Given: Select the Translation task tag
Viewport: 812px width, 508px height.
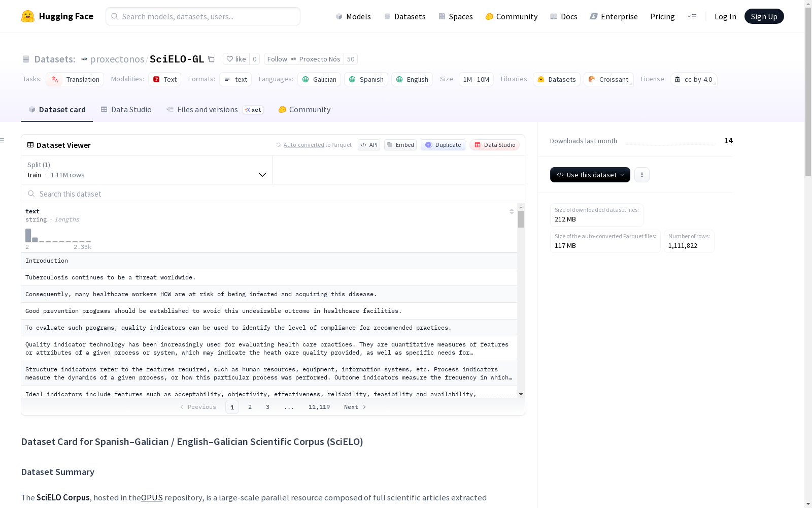Looking at the screenshot, I should pos(75,79).
